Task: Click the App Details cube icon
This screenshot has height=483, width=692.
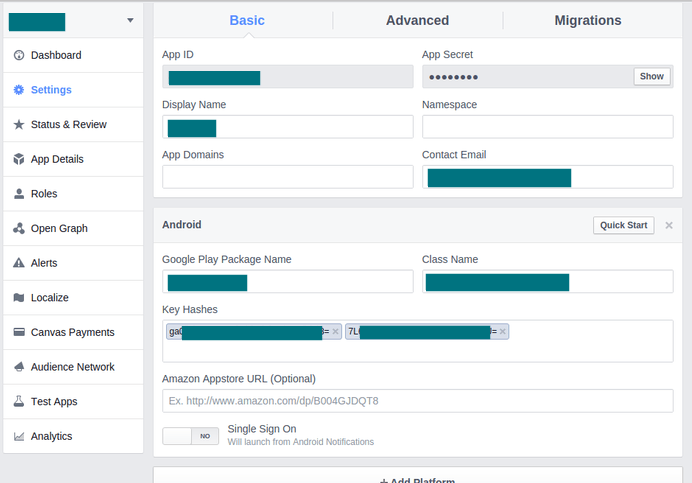Action: (19, 159)
